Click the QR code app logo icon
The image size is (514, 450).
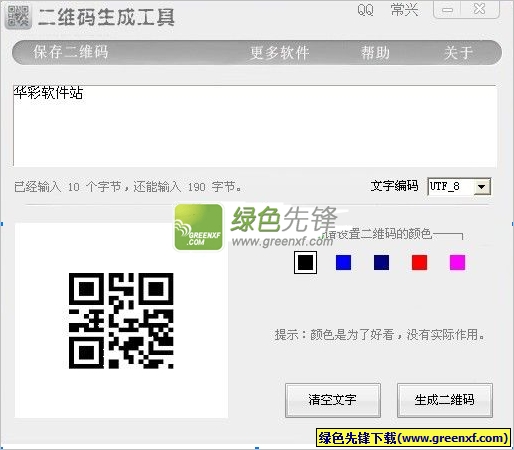18,17
